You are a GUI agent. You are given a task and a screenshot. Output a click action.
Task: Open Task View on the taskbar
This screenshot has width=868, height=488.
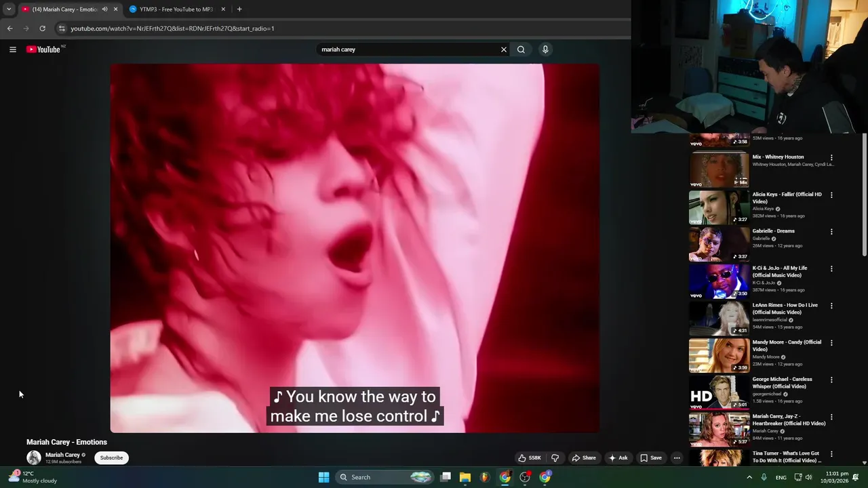click(x=446, y=477)
